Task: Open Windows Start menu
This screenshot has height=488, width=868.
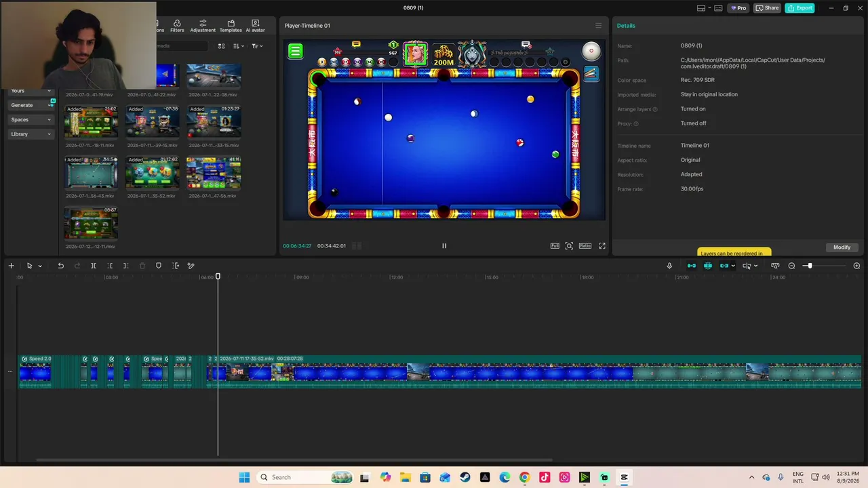Action: 244,477
